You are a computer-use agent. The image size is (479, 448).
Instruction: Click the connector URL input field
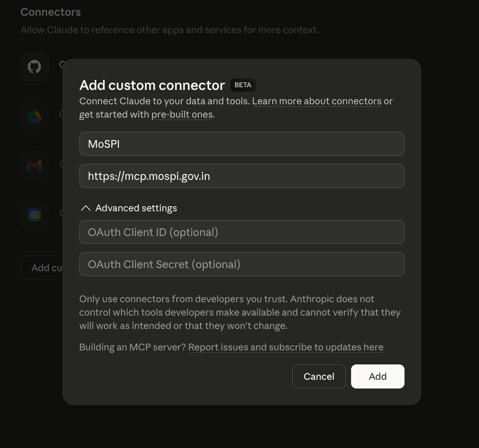click(242, 176)
